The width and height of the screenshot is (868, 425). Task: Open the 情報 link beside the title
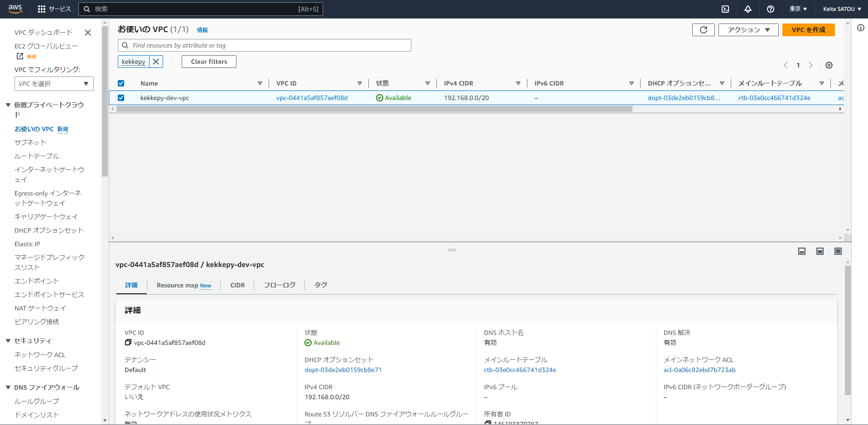202,30
